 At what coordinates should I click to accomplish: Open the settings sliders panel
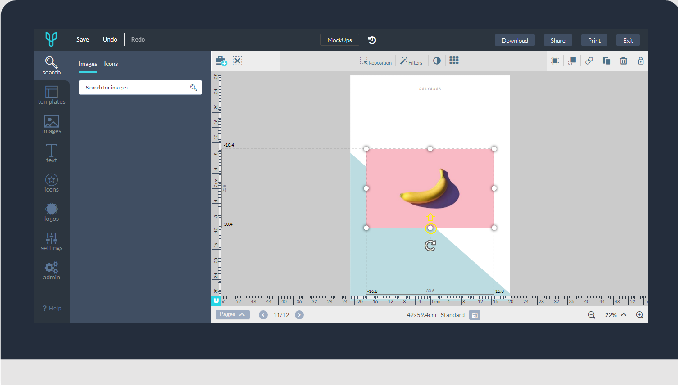[51, 241]
